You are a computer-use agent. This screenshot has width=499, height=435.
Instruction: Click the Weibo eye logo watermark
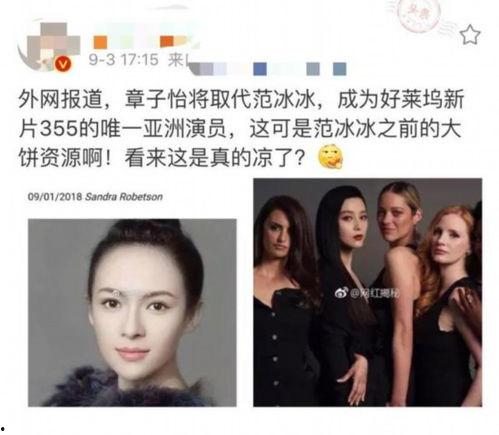[x=341, y=293]
